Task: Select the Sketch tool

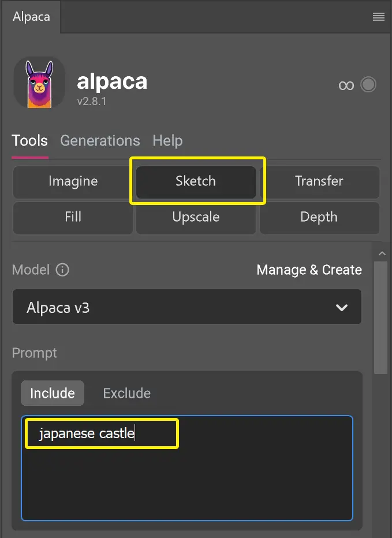Action: [x=196, y=181]
